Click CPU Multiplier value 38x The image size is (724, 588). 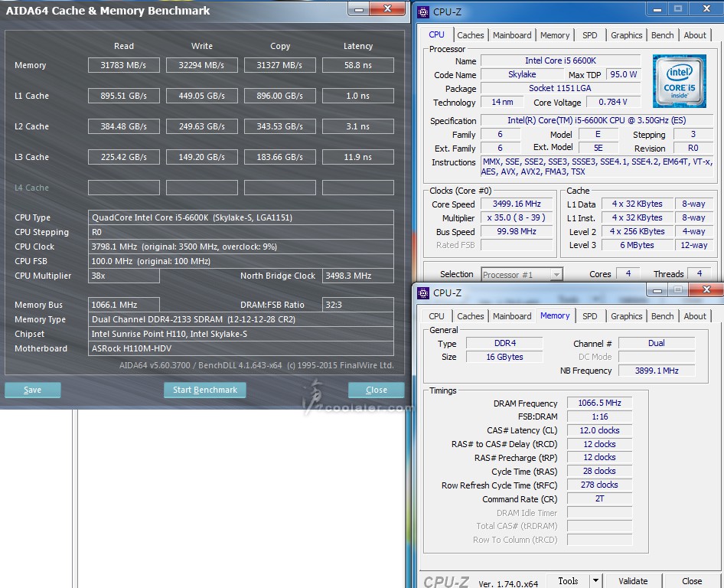(x=124, y=276)
